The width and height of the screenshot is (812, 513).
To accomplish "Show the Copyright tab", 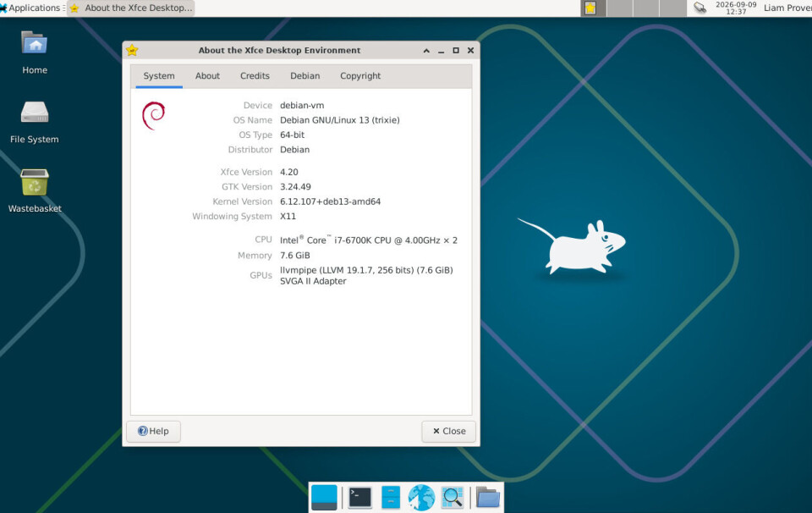I will pyautogui.click(x=360, y=75).
